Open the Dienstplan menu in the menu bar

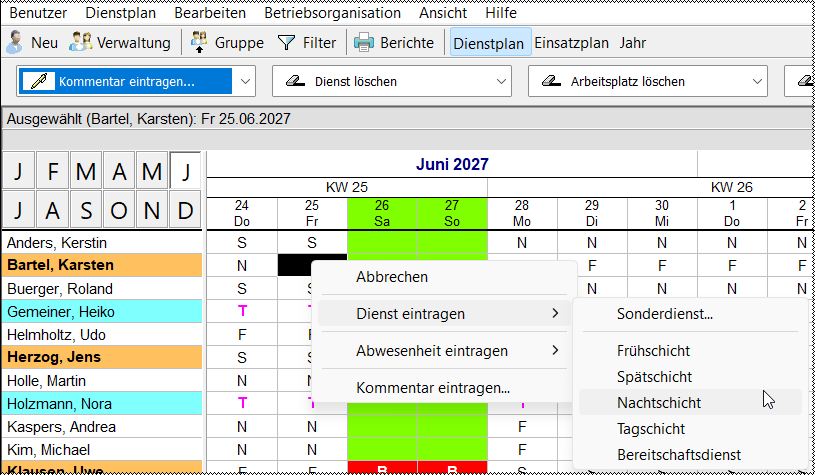click(121, 13)
